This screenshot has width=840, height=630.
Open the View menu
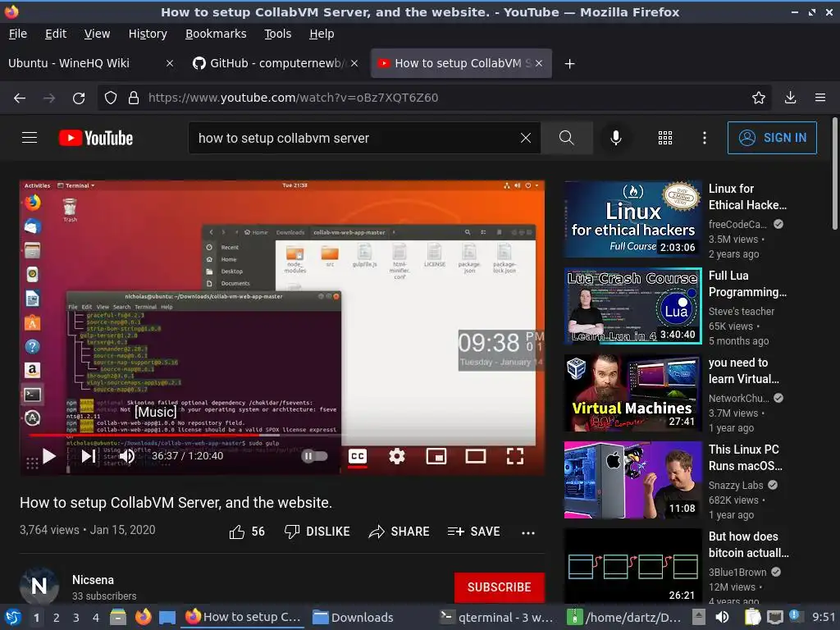tap(97, 34)
